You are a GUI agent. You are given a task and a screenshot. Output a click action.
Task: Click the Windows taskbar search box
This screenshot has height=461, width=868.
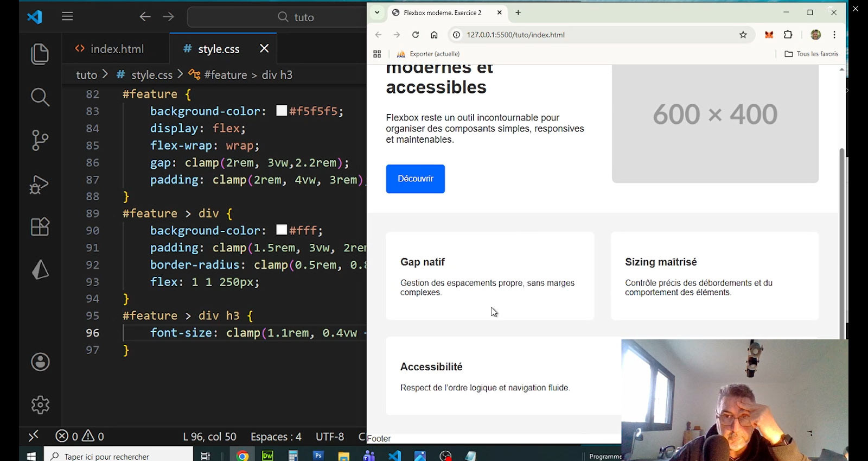point(119,456)
